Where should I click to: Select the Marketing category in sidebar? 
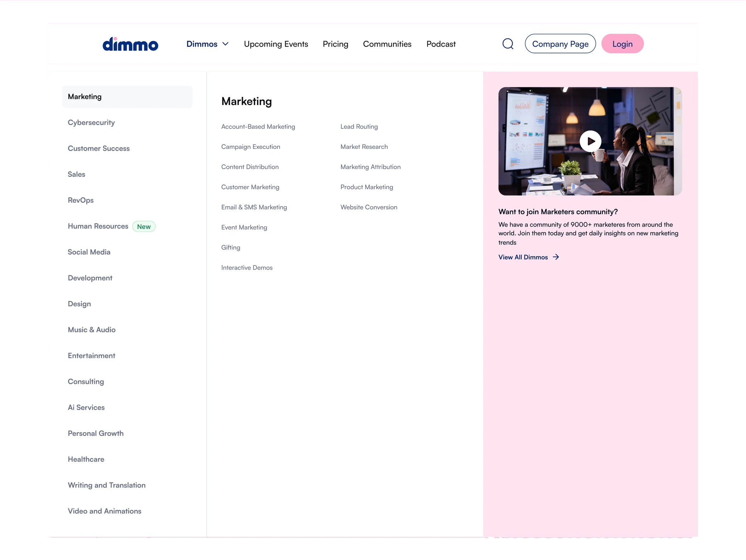(x=127, y=97)
